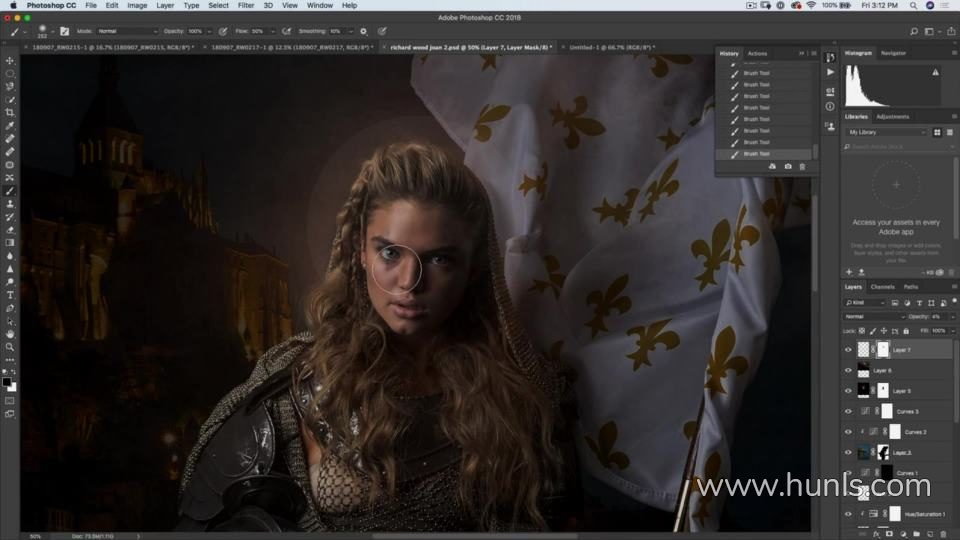Viewport: 960px width, 540px height.
Task: Switch Libraries to list view
Action: coord(950,132)
